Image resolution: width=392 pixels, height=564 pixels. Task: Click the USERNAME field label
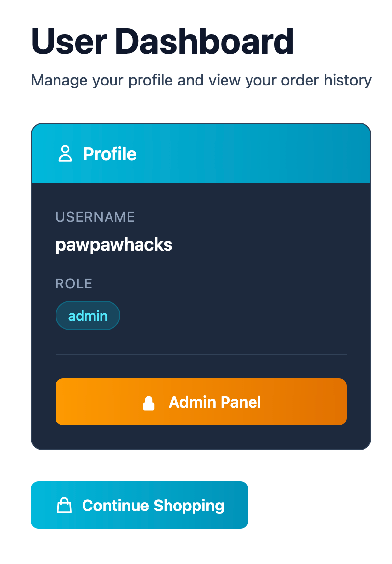click(x=95, y=217)
